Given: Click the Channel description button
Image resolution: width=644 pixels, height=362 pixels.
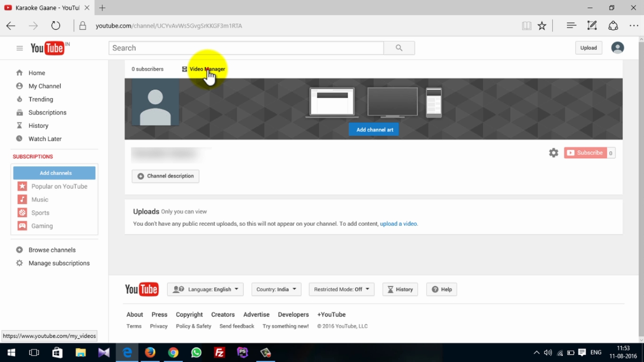Looking at the screenshot, I should (x=165, y=176).
